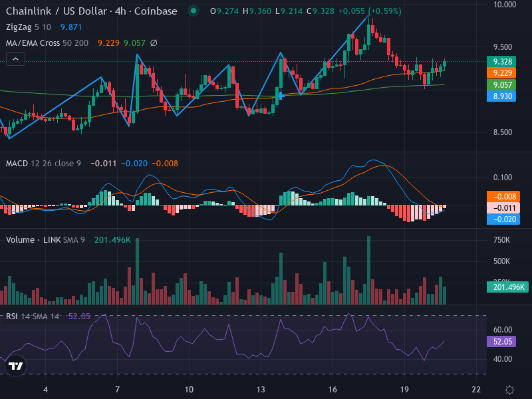Select the MACD 12 26 close 9 label

point(43,163)
